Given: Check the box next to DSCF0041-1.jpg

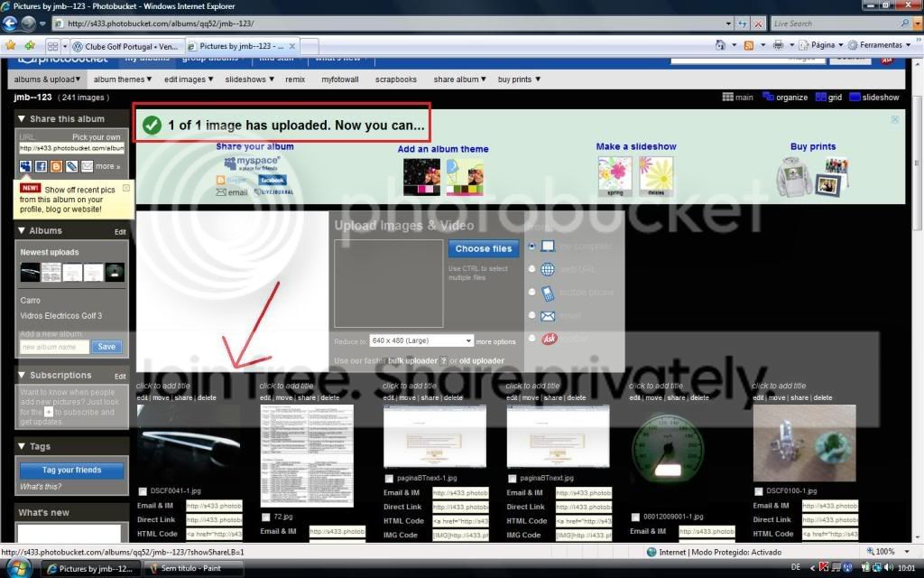Looking at the screenshot, I should coord(143,491).
